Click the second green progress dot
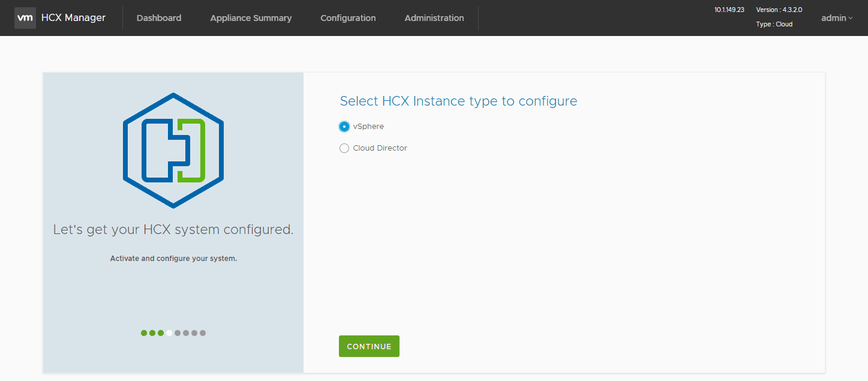 [152, 333]
